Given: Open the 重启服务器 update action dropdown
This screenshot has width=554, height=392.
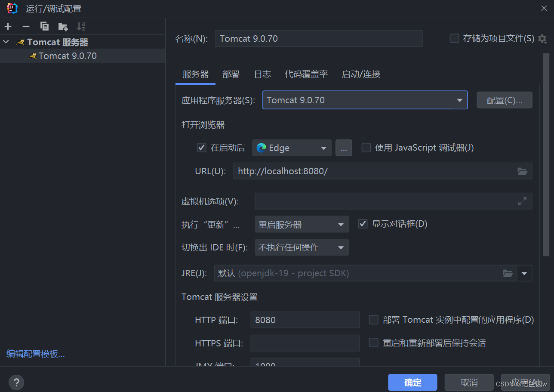Looking at the screenshot, I should (x=302, y=225).
